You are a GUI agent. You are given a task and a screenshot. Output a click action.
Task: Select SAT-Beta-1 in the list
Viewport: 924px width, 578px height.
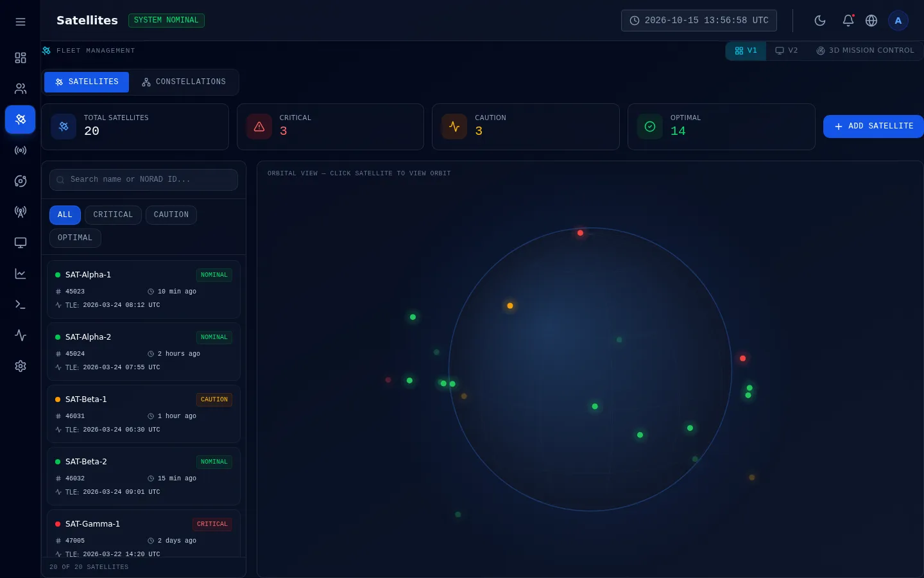pyautogui.click(x=144, y=414)
